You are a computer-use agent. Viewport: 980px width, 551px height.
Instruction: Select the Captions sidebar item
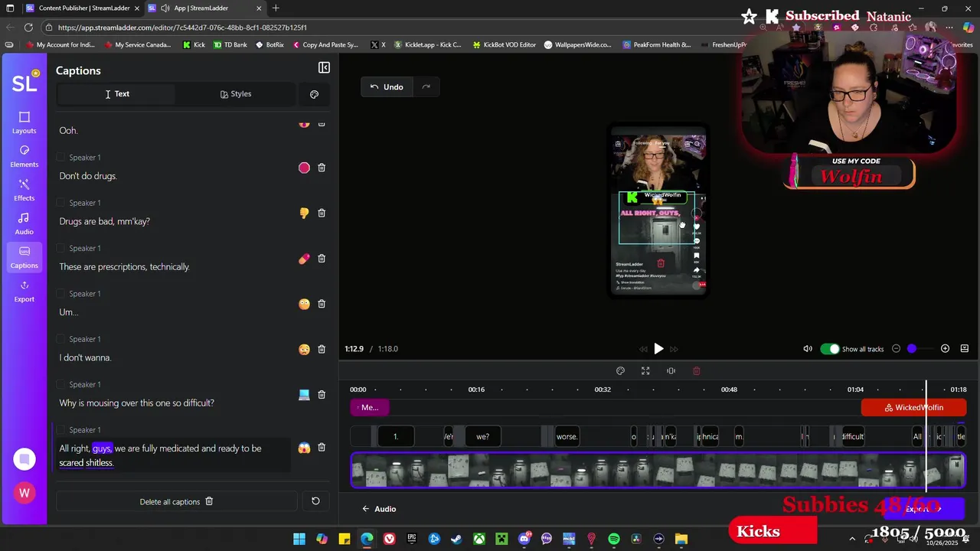[24, 257]
